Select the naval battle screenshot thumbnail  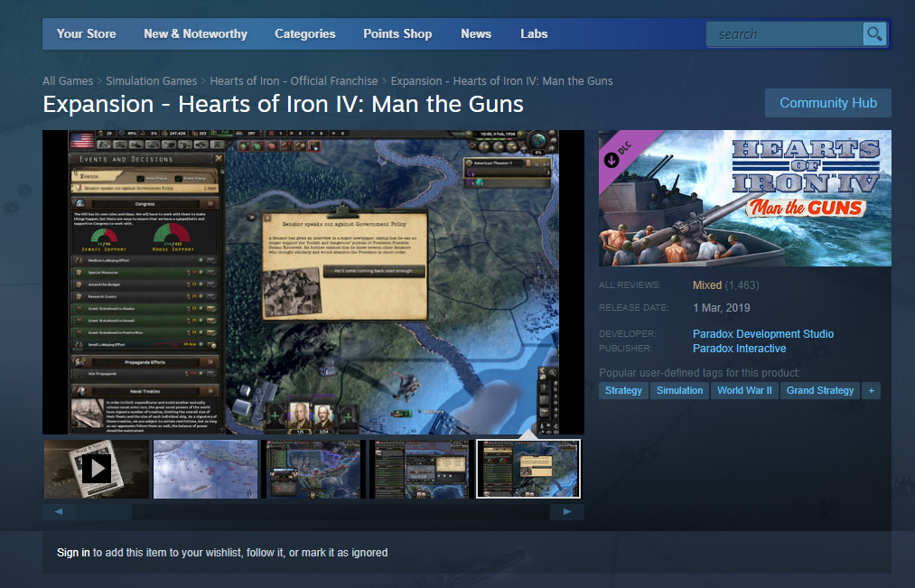(x=205, y=469)
